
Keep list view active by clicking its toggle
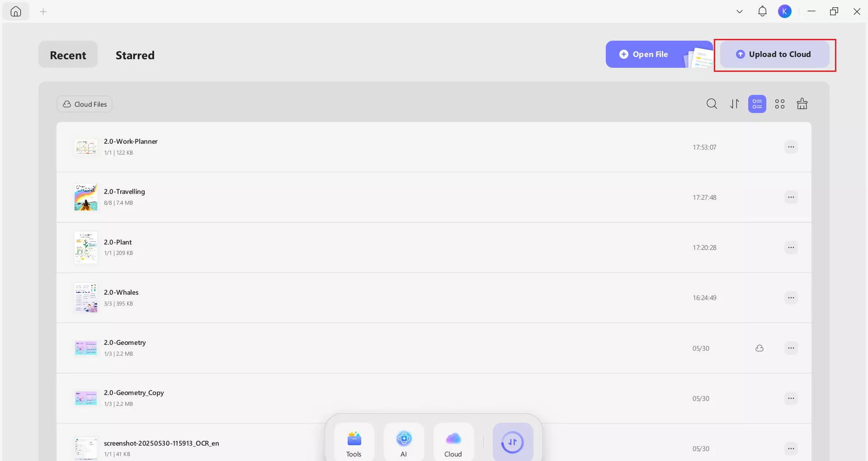click(x=757, y=103)
